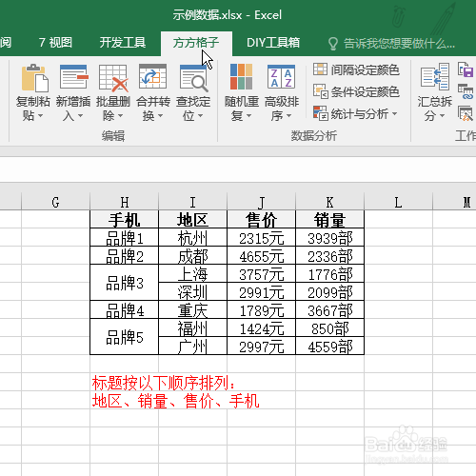The width and height of the screenshot is (476, 476).
Task: Click the 手机 header cell
Action: tap(124, 219)
